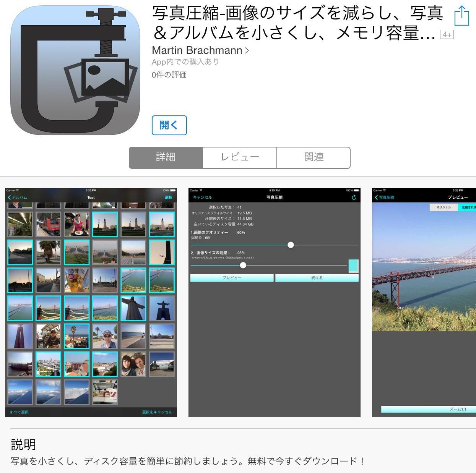Click the 説明 description heading
This screenshot has height=473, width=476.
click(23, 445)
